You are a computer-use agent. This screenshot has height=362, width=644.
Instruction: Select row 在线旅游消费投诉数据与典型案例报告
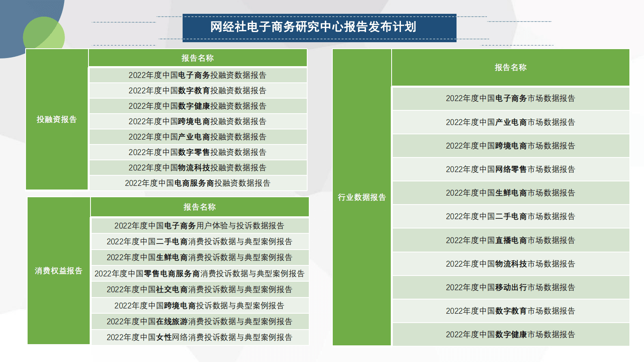tap(200, 321)
